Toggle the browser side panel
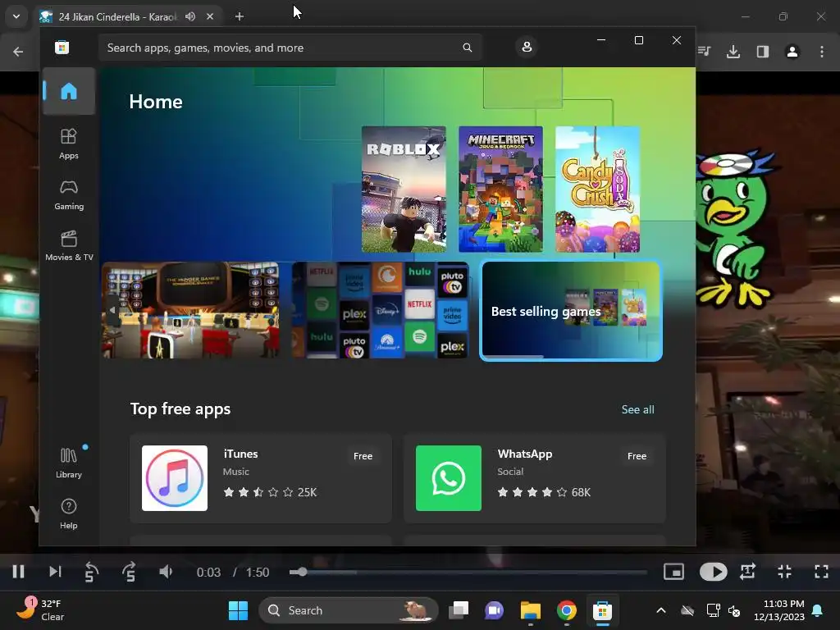Image resolution: width=840 pixels, height=630 pixels. click(x=763, y=52)
